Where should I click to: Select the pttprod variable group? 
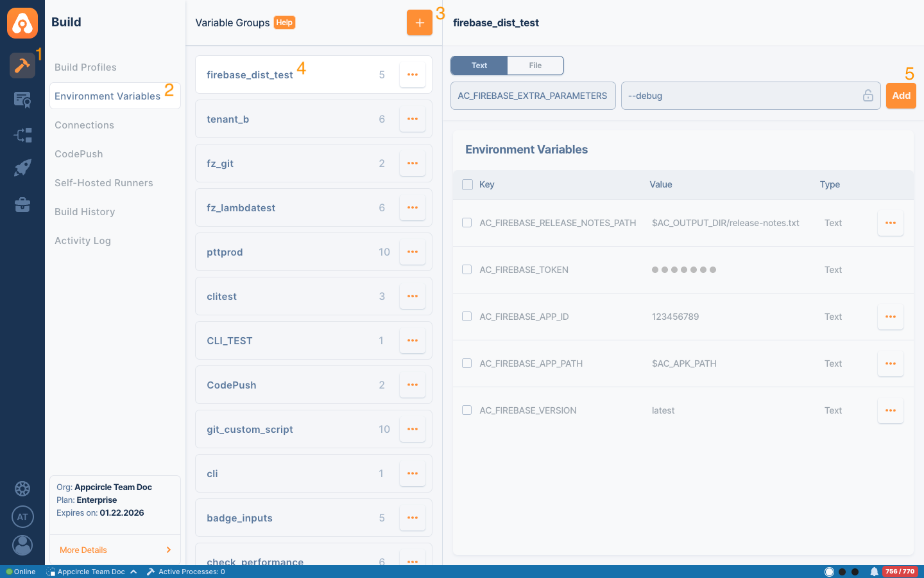pos(289,252)
